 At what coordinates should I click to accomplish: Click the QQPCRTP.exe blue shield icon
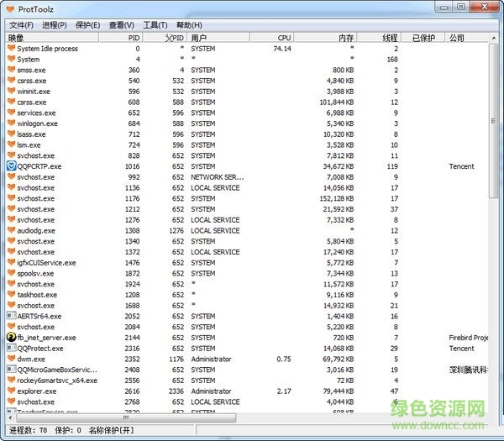point(11,166)
